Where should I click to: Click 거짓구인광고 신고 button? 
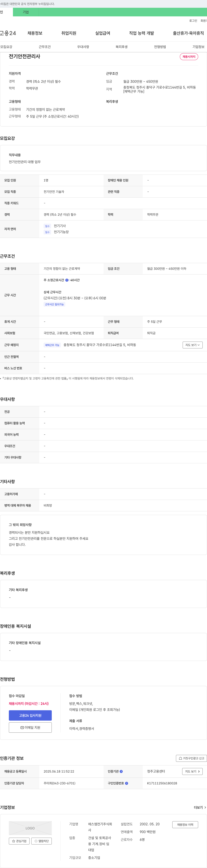coord(191,758)
